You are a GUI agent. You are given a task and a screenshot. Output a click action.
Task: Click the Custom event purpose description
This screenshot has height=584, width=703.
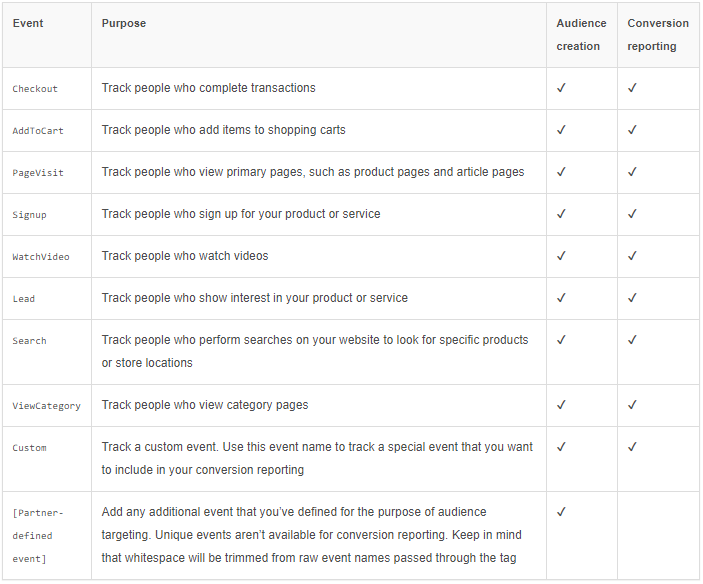[x=317, y=458]
